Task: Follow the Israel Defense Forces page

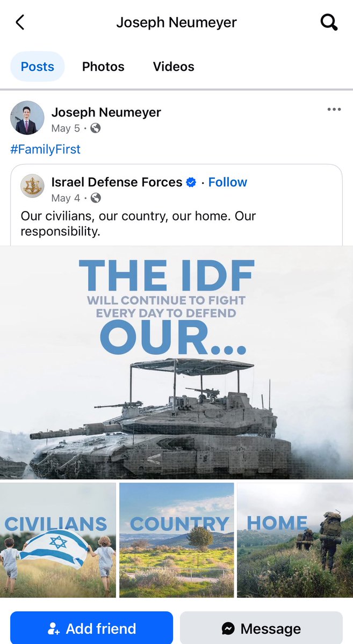Action: point(228,182)
